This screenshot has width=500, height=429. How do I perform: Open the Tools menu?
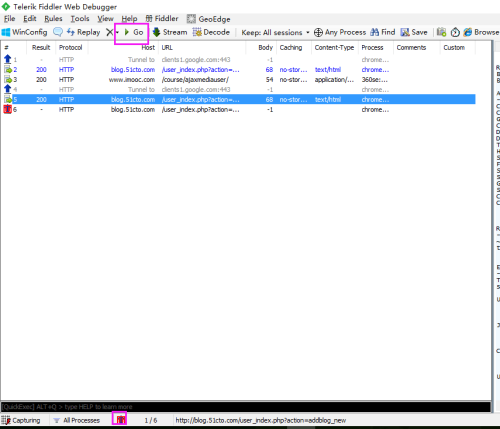[x=80, y=19]
